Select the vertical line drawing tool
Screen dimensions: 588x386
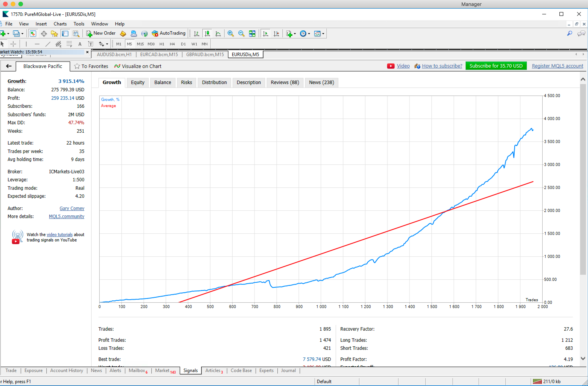coord(26,44)
